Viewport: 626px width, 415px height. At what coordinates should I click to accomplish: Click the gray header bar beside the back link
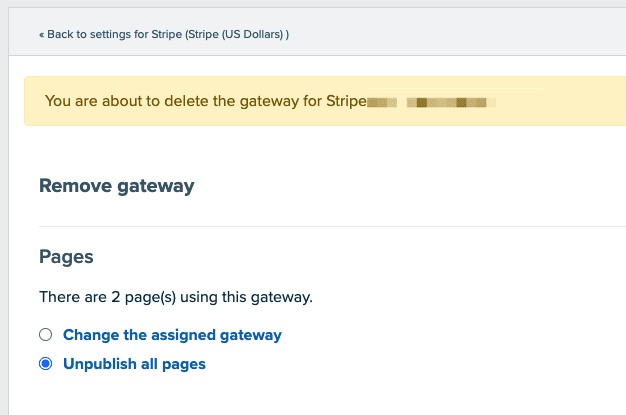[459, 32]
